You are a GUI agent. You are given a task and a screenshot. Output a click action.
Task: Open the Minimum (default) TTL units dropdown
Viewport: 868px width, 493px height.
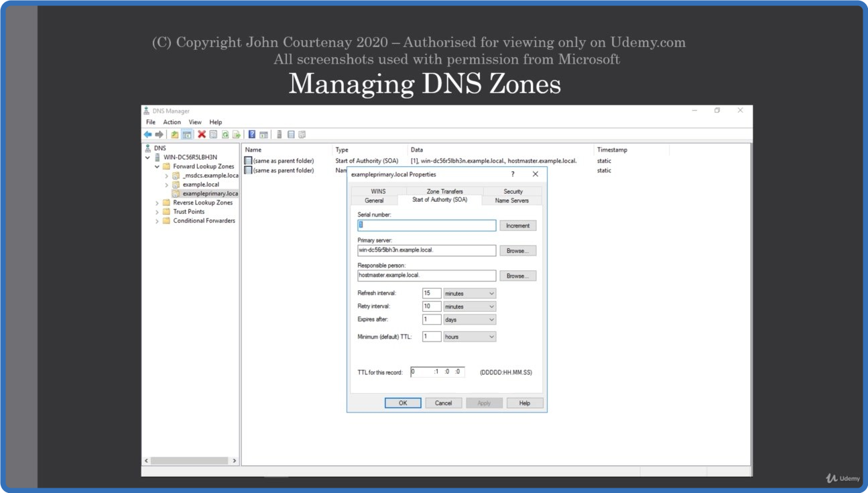pyautogui.click(x=469, y=337)
